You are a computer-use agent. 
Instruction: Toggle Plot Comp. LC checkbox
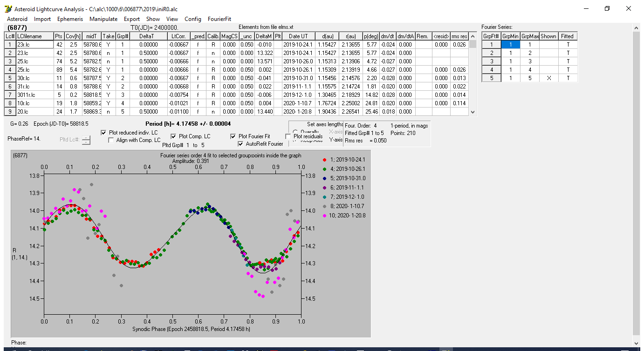(173, 136)
